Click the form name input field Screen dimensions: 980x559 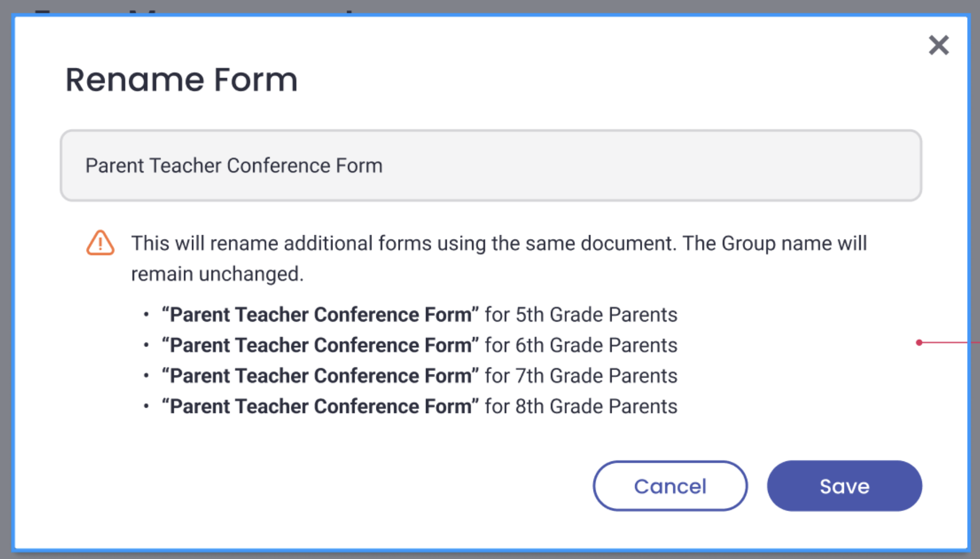[x=491, y=165]
